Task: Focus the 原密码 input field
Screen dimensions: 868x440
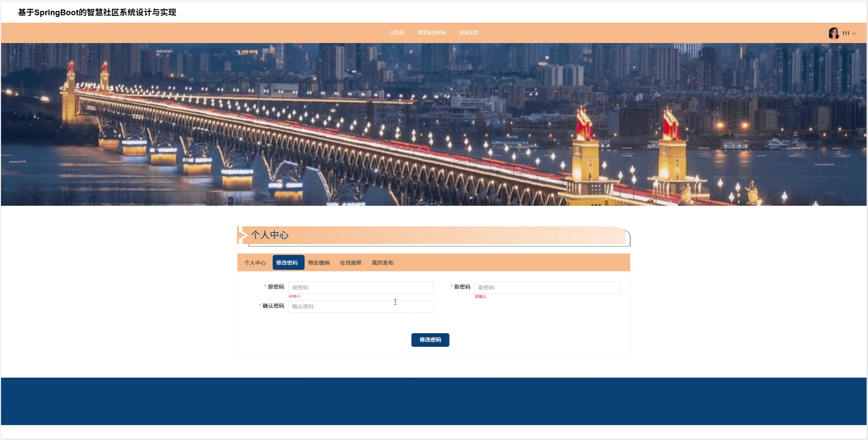Action: (361, 287)
